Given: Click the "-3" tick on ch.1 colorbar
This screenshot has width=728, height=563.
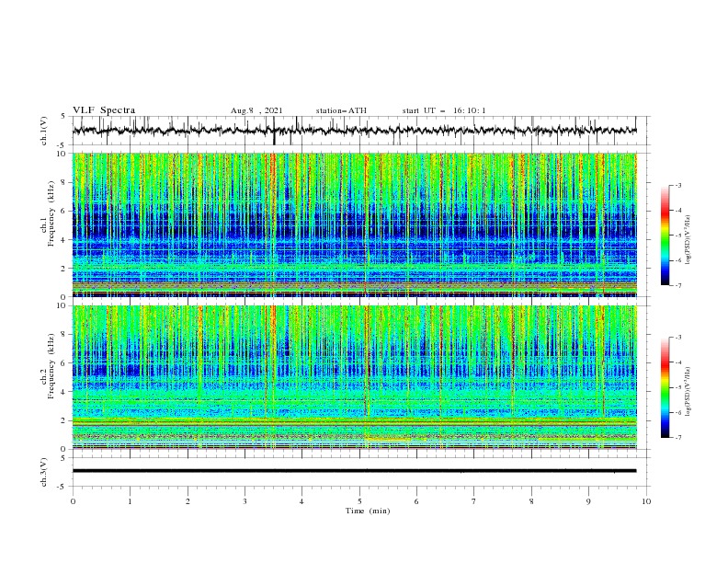Looking at the screenshot, I should (x=678, y=185).
